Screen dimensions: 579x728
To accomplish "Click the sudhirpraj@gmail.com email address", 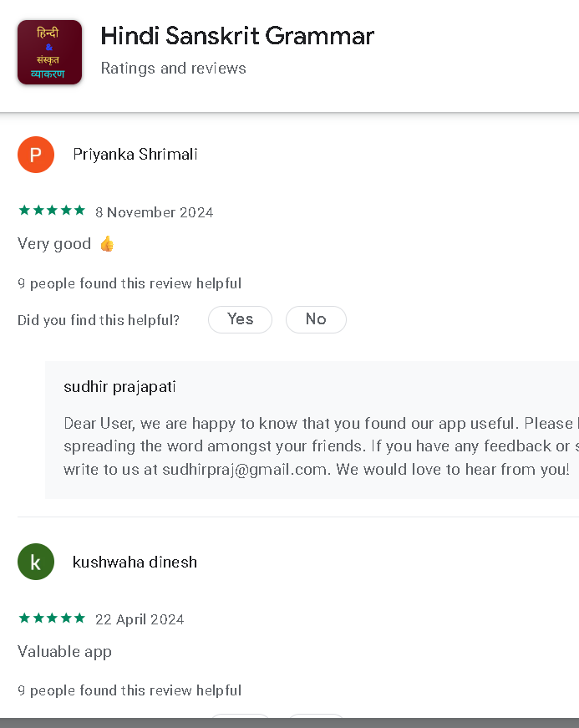I will click(x=244, y=470).
